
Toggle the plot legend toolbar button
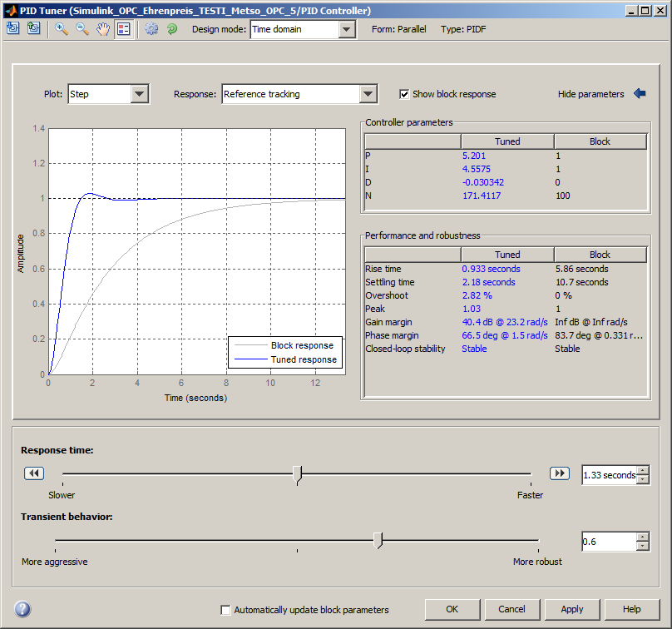click(124, 29)
